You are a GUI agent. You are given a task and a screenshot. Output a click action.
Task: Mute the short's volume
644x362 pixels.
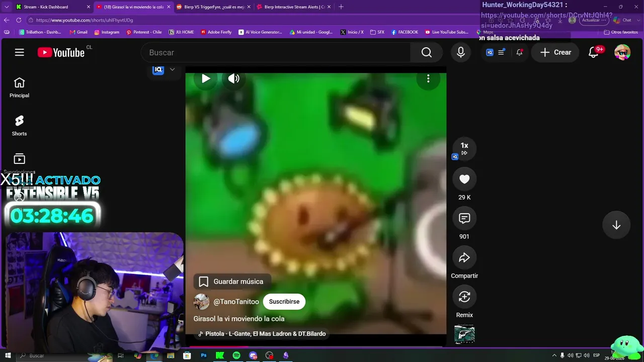tap(234, 78)
